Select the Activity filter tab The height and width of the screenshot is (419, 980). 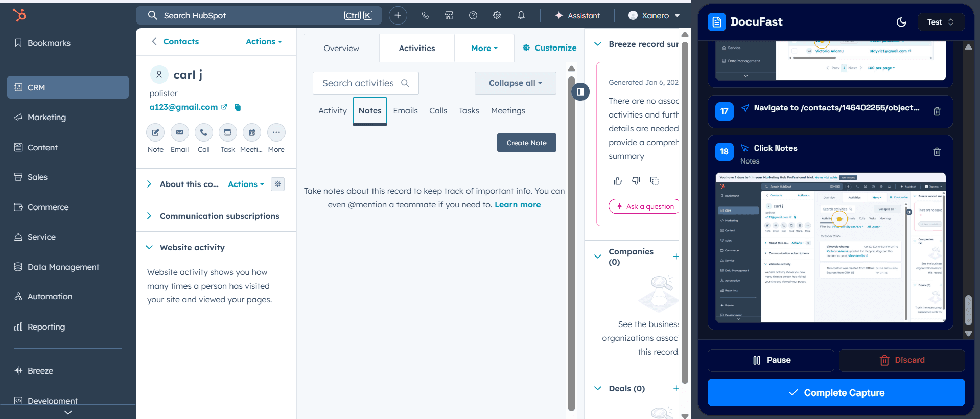pyautogui.click(x=333, y=110)
